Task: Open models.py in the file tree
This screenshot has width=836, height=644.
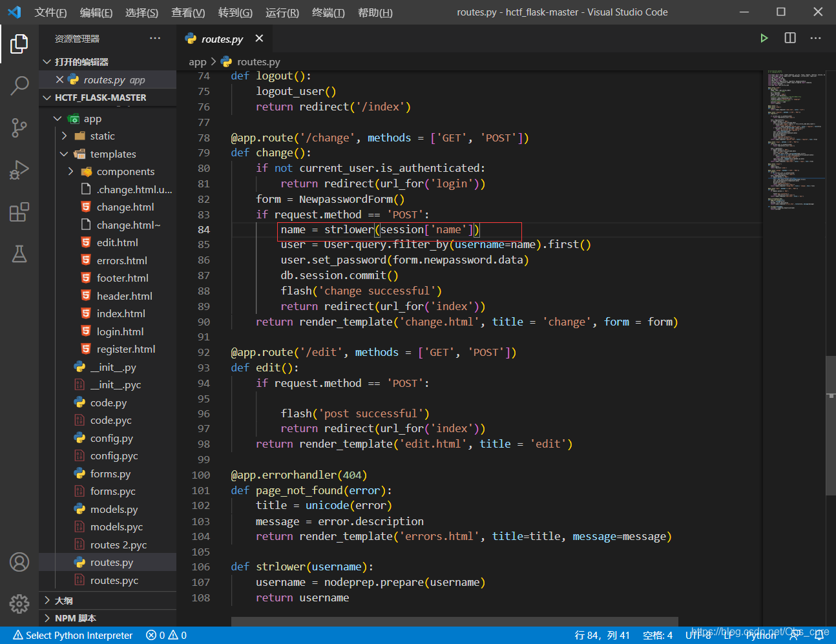Action: (x=114, y=509)
